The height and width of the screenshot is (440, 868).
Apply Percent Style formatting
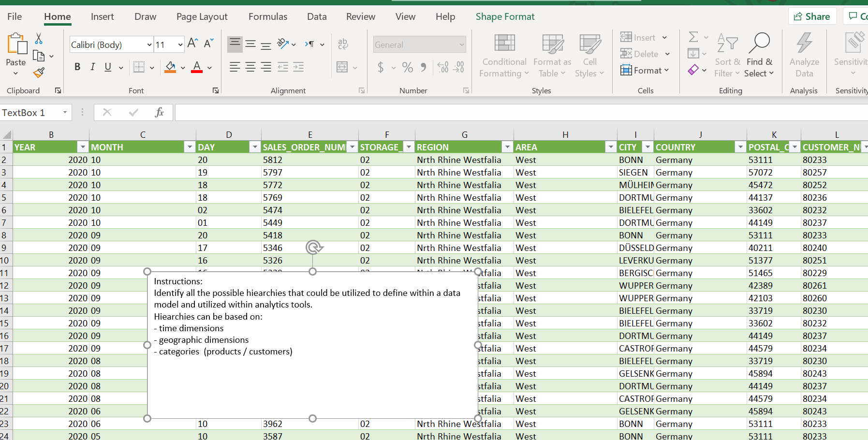[x=408, y=67]
